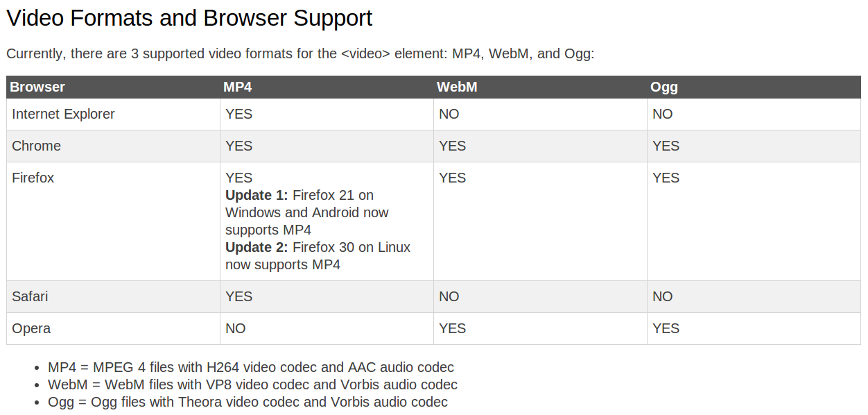
Task: Click the "Update 2:" bold text
Action: [x=257, y=247]
